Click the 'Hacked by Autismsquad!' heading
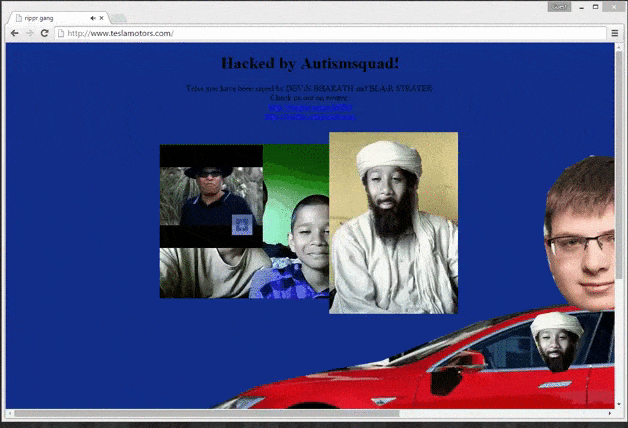Screen dimensions: 628x428 [x=310, y=63]
